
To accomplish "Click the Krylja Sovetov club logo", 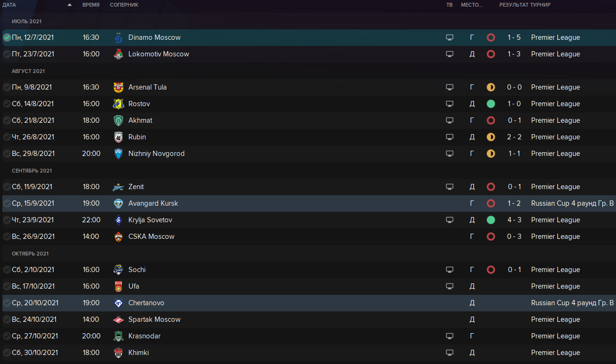I will point(118,220).
